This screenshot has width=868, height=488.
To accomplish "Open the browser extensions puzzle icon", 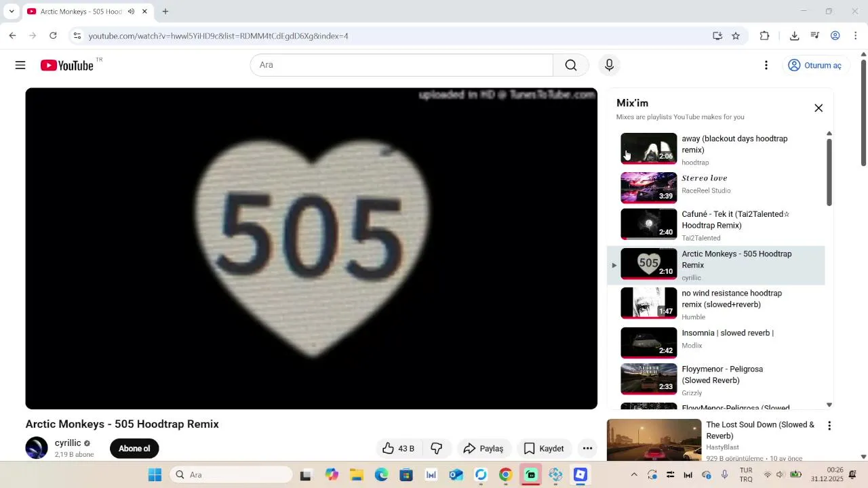I will [765, 36].
